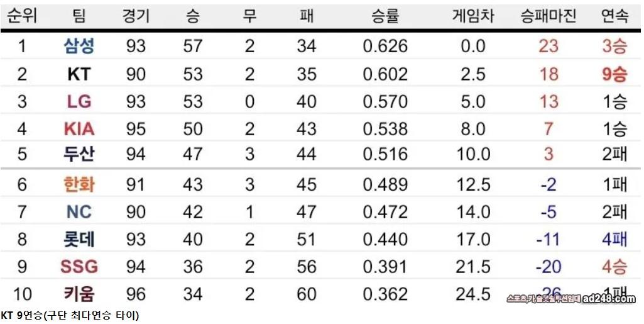This screenshot has width=644, height=324.
Task: Click the 승률 column header
Action: pyautogui.click(x=385, y=16)
